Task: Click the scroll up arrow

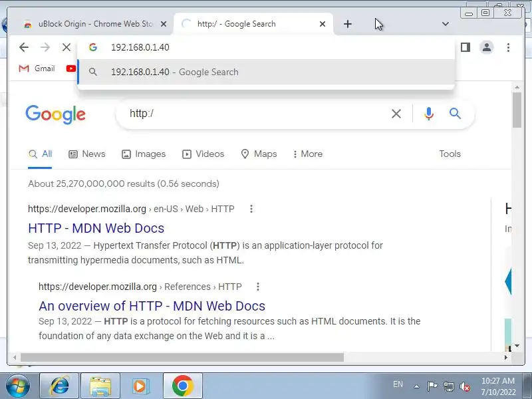Action: coord(517,88)
